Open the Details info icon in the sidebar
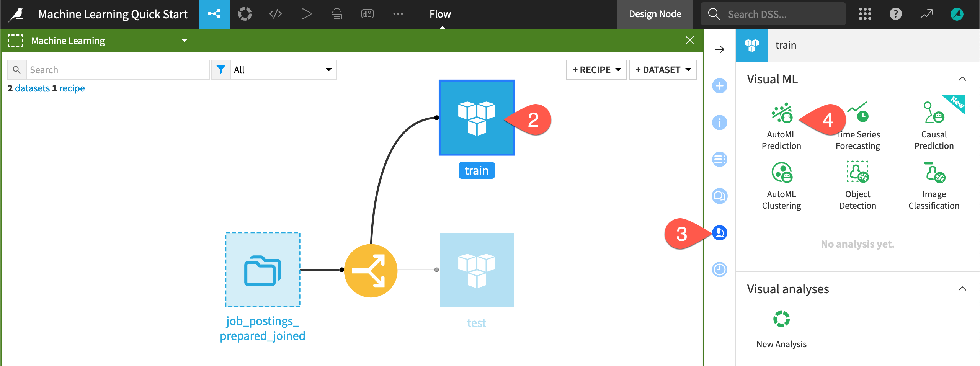Viewport: 980px width, 366px height. pyautogui.click(x=720, y=123)
